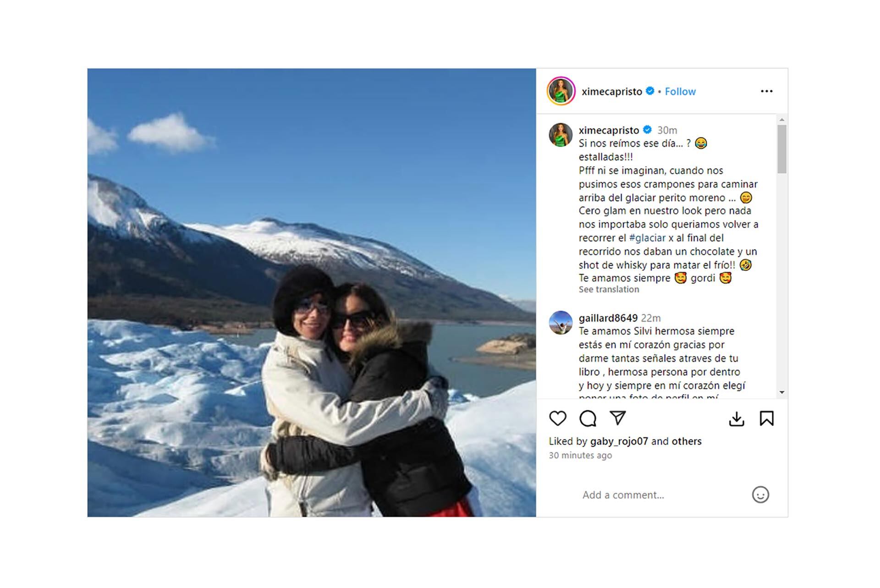
Task: Open ximecapristo's story from header avatar
Action: tap(561, 91)
